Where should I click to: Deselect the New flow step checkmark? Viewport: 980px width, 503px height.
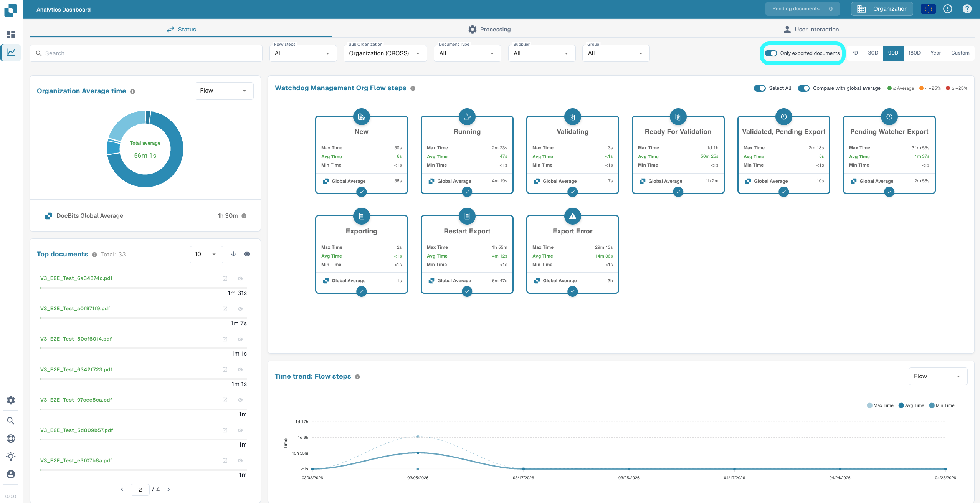pos(361,192)
